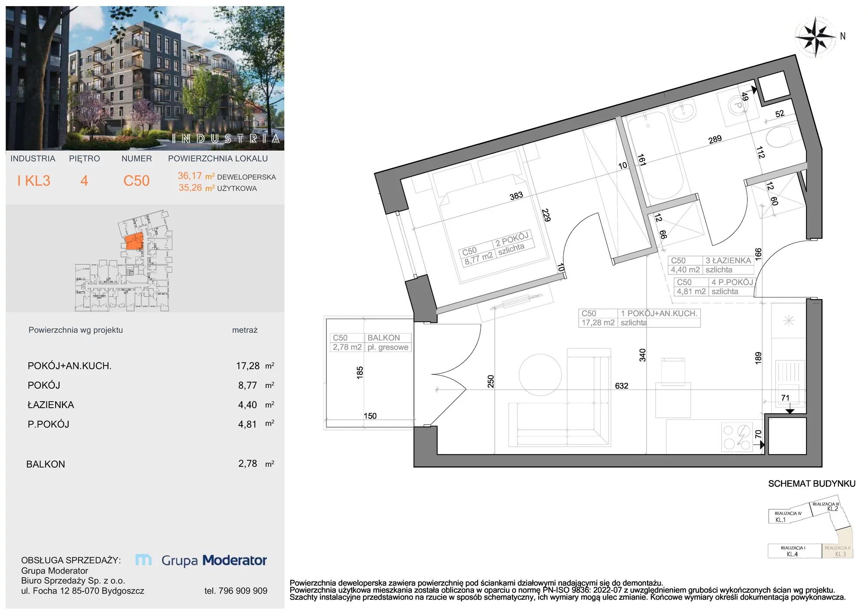Click the '340' vertical dimension
Image resolution: width=868 pixels, height=614 pixels.
coord(642,355)
